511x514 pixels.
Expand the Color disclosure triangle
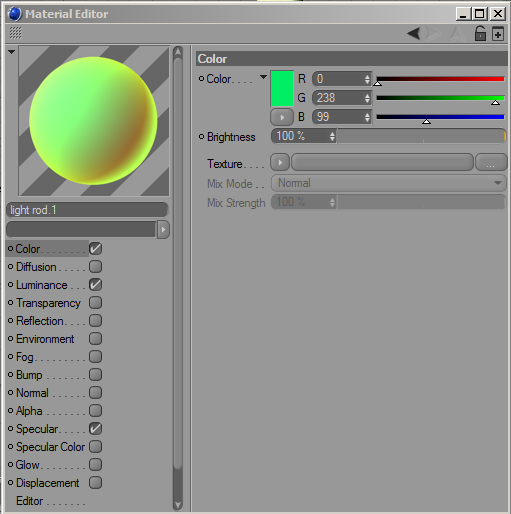263,77
